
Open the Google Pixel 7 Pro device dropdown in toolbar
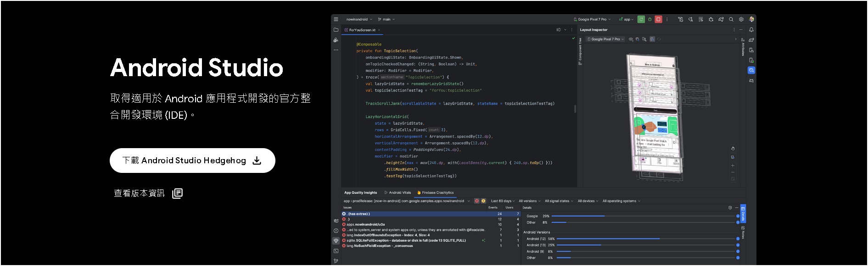coord(592,19)
